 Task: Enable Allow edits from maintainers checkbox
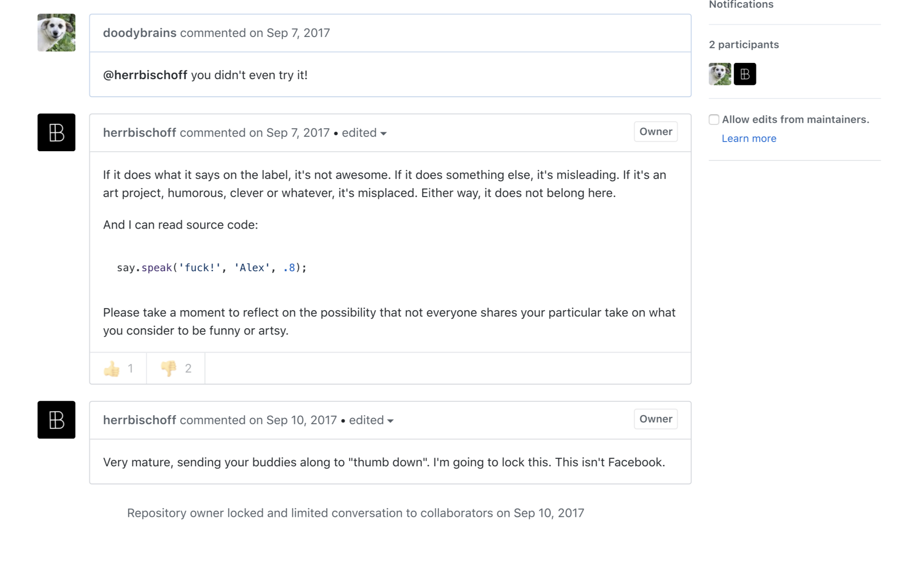tap(714, 120)
